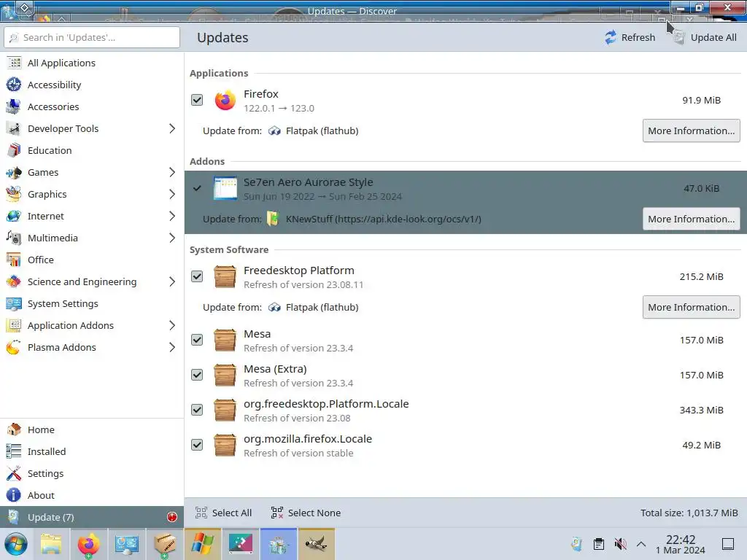
Task: Expand Science and Engineering arrow
Action: pos(172,282)
